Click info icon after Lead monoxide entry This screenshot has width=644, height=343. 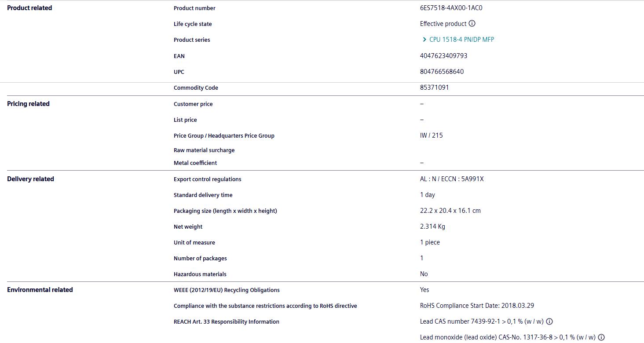(x=601, y=337)
